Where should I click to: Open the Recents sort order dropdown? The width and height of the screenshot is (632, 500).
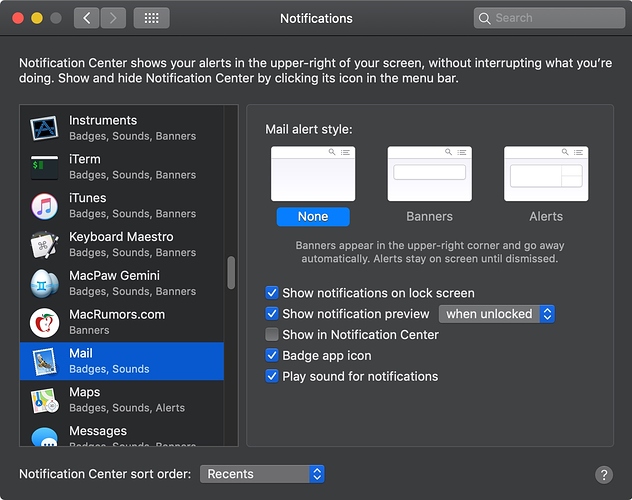tap(262, 474)
